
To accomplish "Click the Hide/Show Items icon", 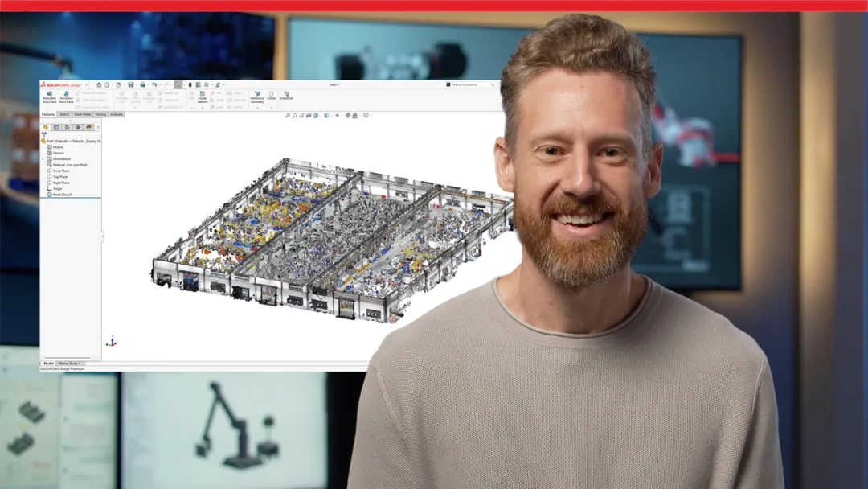I will coord(337,115).
